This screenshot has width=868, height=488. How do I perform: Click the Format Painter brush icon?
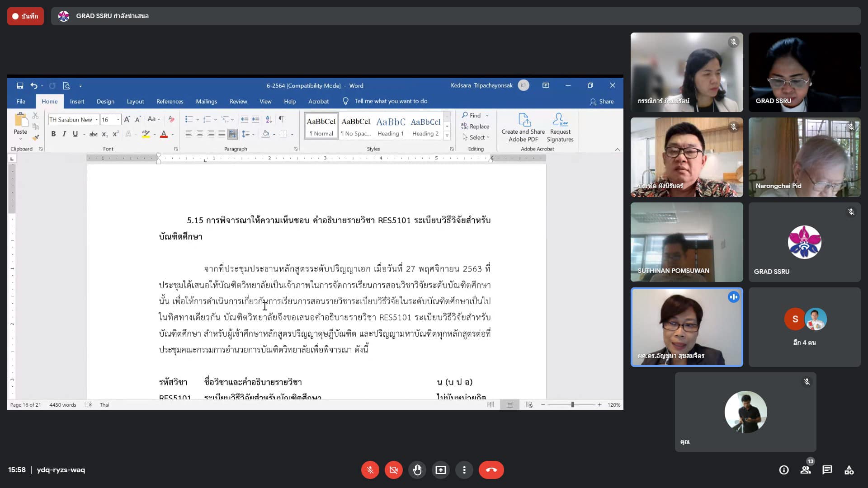pyautogui.click(x=36, y=137)
